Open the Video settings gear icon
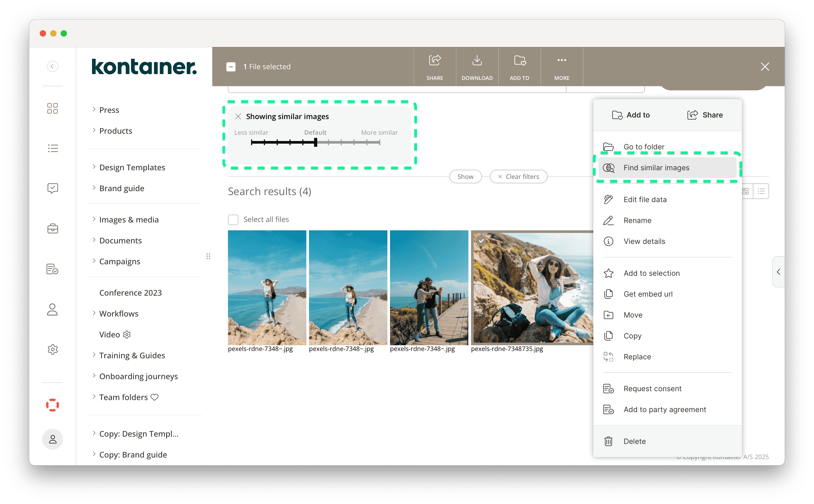Image resolution: width=814 pixels, height=504 pixels. click(x=127, y=334)
